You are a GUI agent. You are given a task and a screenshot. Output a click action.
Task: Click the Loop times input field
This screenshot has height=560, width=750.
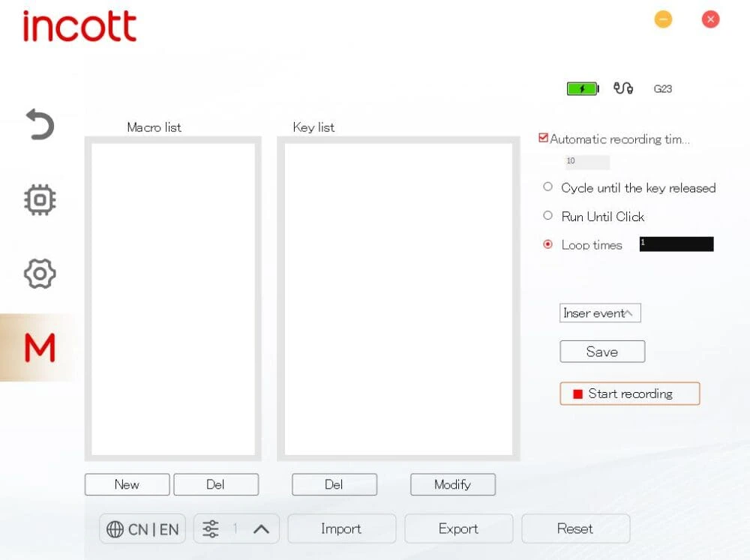676,244
